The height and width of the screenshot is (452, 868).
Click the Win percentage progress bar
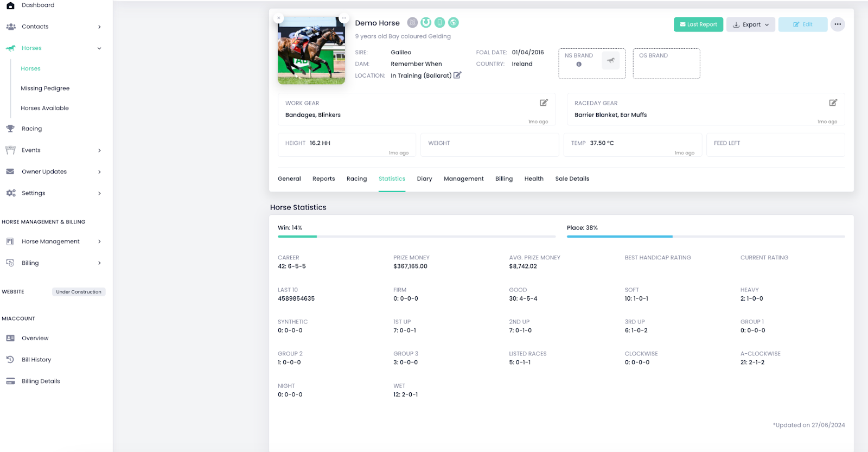416,237
